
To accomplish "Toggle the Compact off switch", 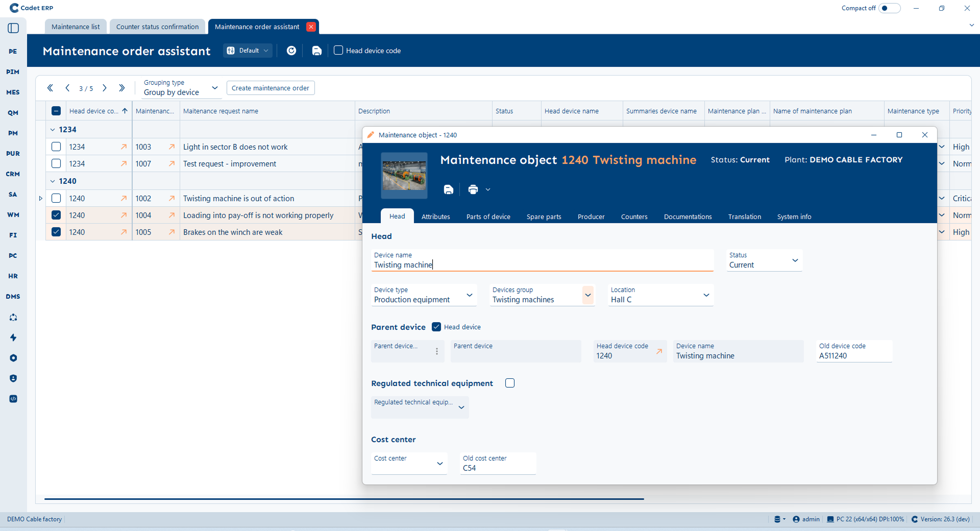I will [889, 8].
